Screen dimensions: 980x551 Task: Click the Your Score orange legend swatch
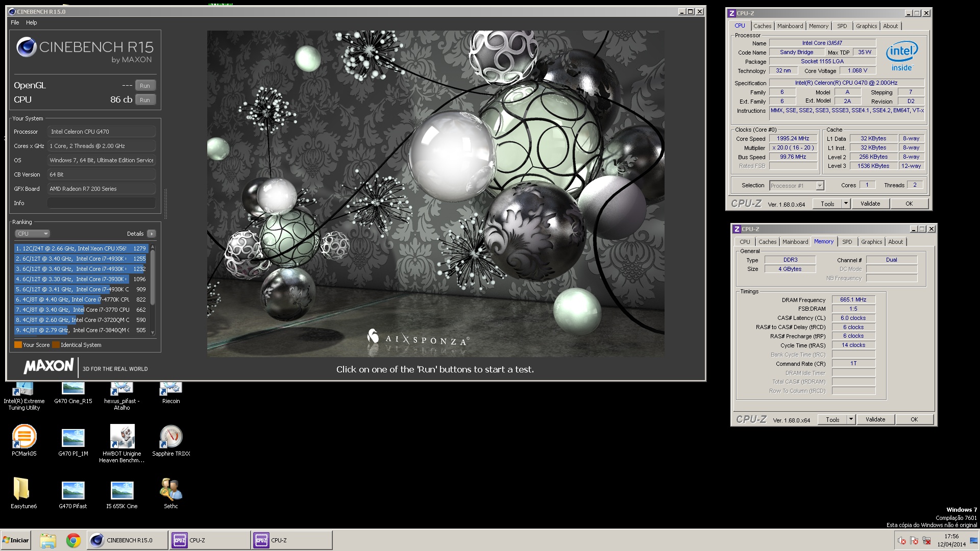point(18,345)
